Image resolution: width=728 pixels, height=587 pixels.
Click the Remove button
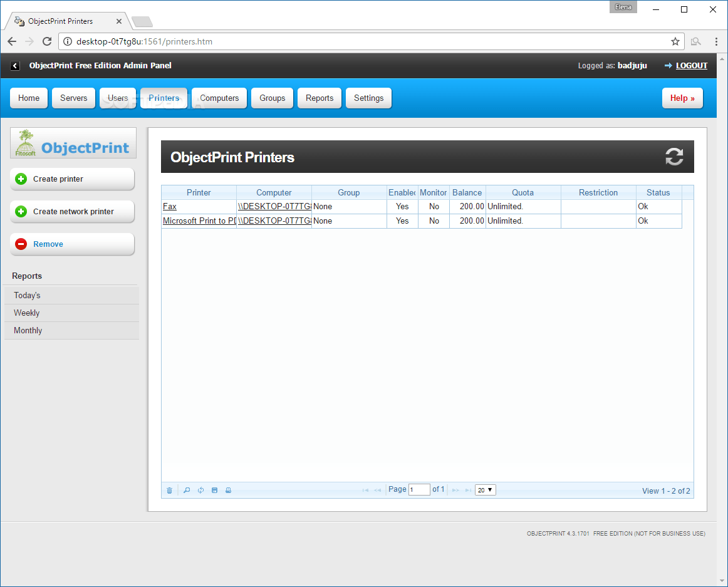tap(73, 244)
